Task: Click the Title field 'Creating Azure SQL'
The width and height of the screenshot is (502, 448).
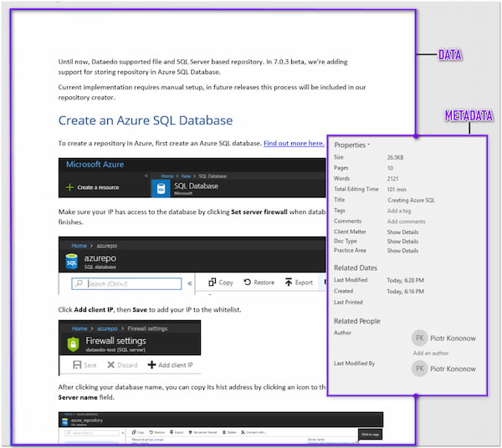Action: [x=411, y=201]
